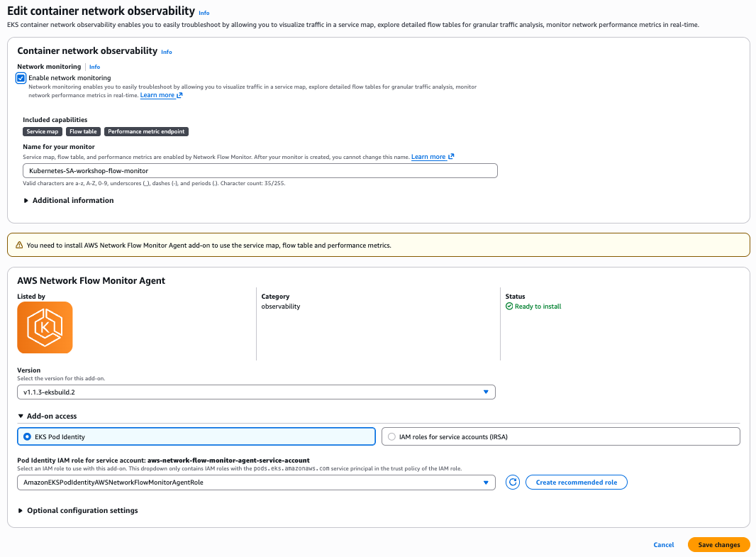This screenshot has width=756, height=557.
Task: Click Info link beside Container network observability heading
Action: [167, 52]
